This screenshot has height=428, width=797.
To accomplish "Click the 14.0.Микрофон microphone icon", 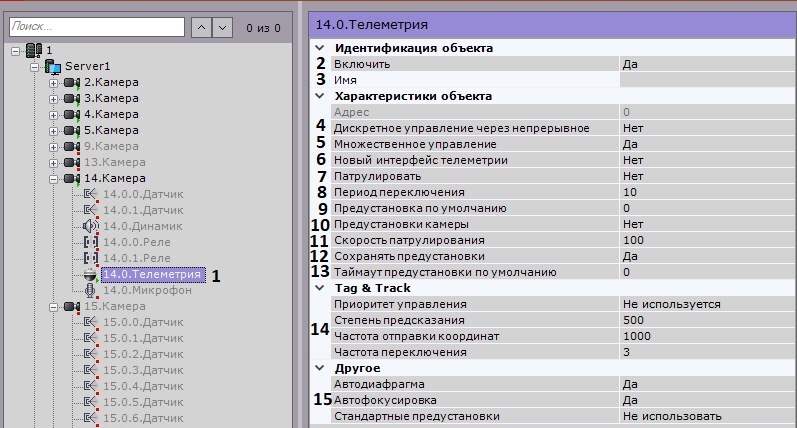I will click(90, 290).
